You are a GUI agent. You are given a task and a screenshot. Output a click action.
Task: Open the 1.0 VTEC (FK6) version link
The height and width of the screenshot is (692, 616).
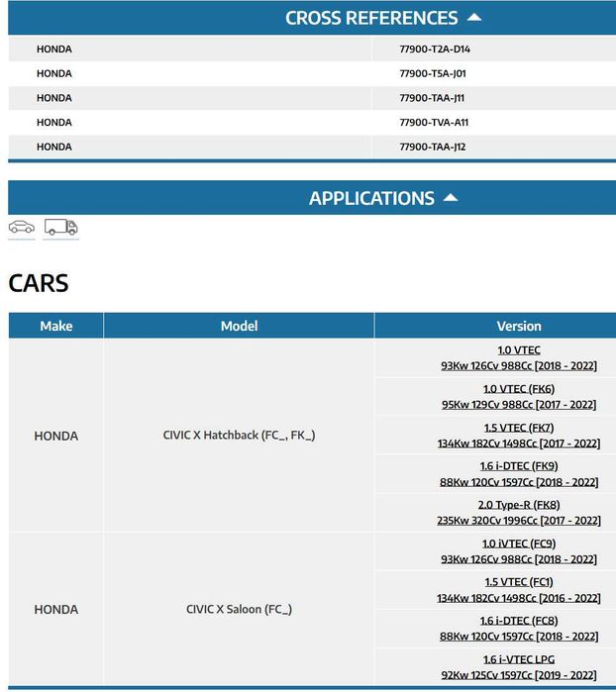519,397
